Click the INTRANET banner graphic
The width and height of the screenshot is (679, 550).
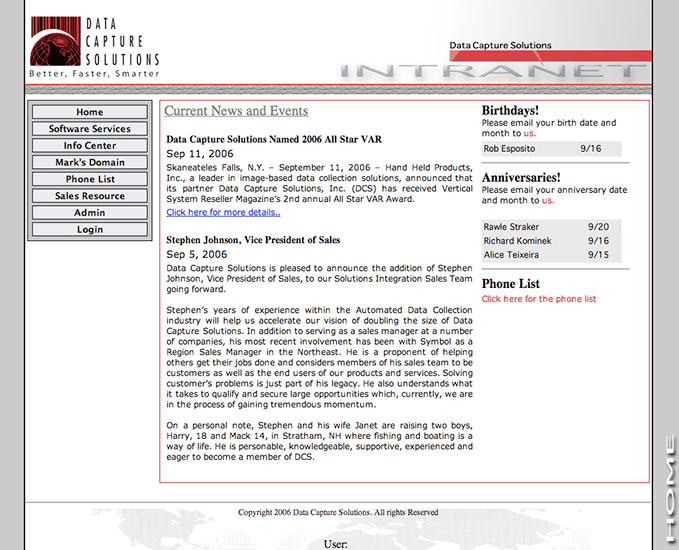pyautogui.click(x=493, y=71)
